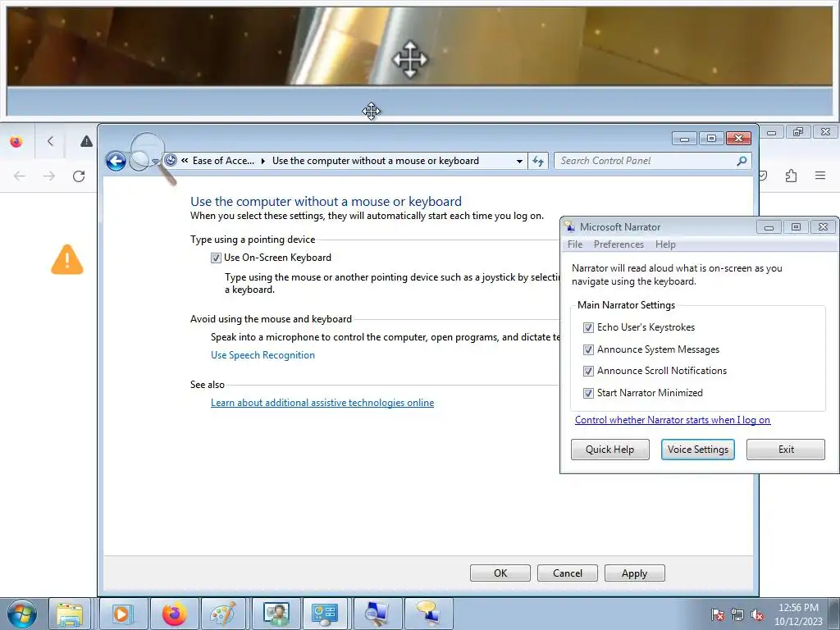840x630 pixels.
Task: Toggle Start Narrator Minimized checkbox
Action: [588, 393]
